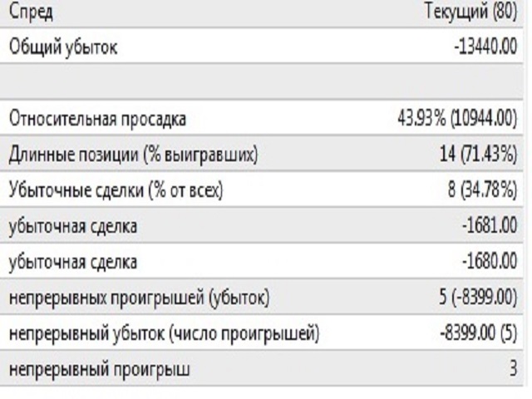Click the Относительная просадка label
This screenshot has width=532, height=399.
[98, 119]
